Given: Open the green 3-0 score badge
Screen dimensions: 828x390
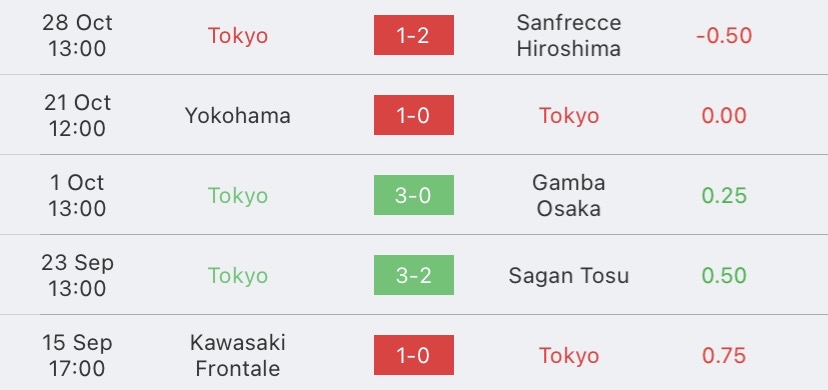Looking at the screenshot, I should pyautogui.click(x=413, y=195).
